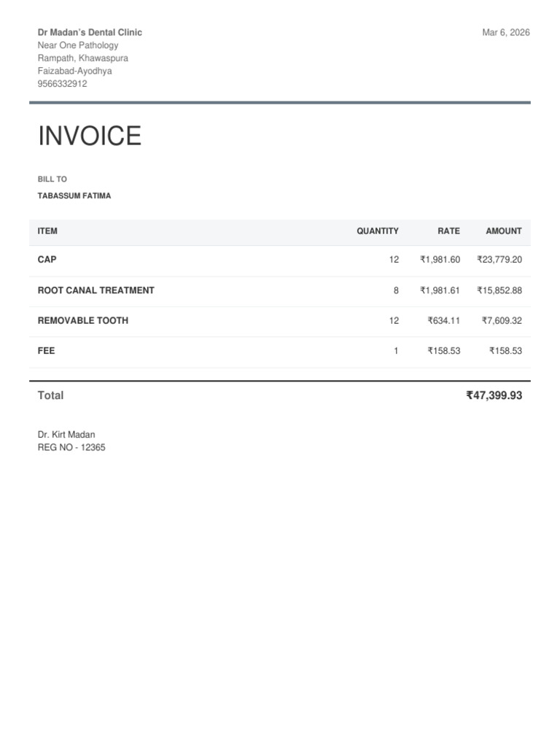
Task: Click the clinic name Dr Madan's Dental Clinic
Action: (90, 32)
